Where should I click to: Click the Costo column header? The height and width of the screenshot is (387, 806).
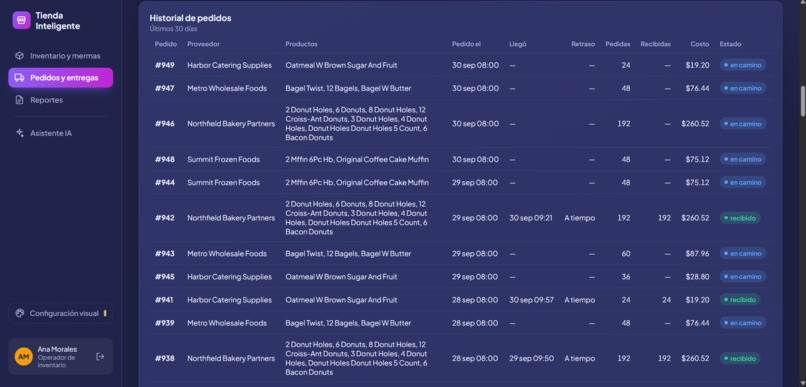pyautogui.click(x=700, y=44)
